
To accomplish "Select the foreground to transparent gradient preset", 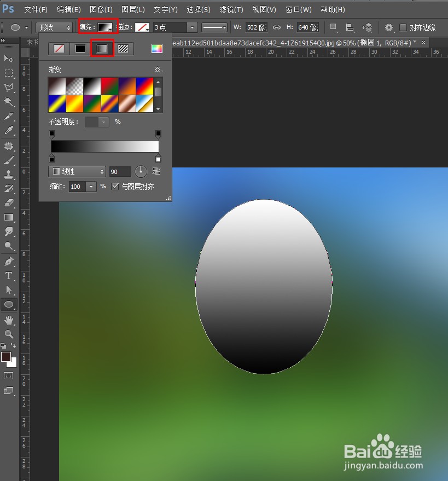I will pos(74,86).
